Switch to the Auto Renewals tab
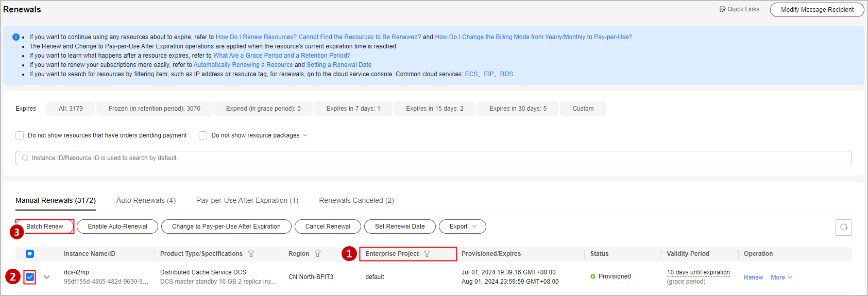 pyautogui.click(x=146, y=200)
